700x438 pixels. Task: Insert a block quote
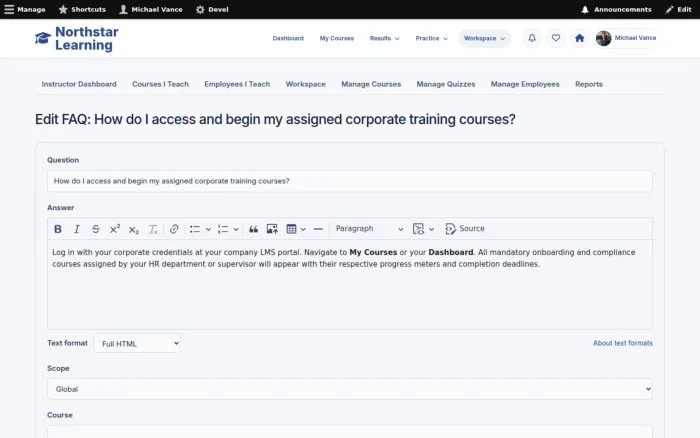pos(254,229)
